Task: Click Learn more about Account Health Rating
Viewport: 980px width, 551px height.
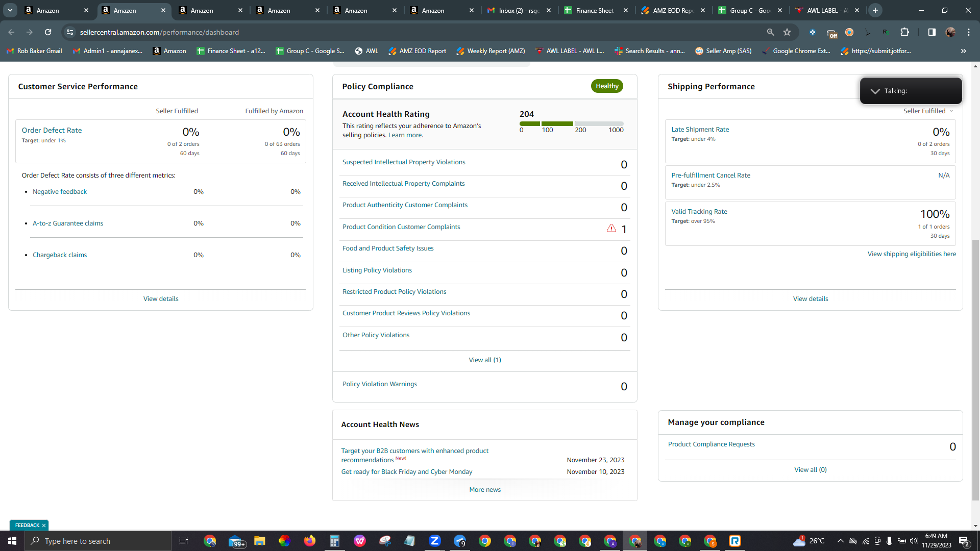Action: click(405, 135)
